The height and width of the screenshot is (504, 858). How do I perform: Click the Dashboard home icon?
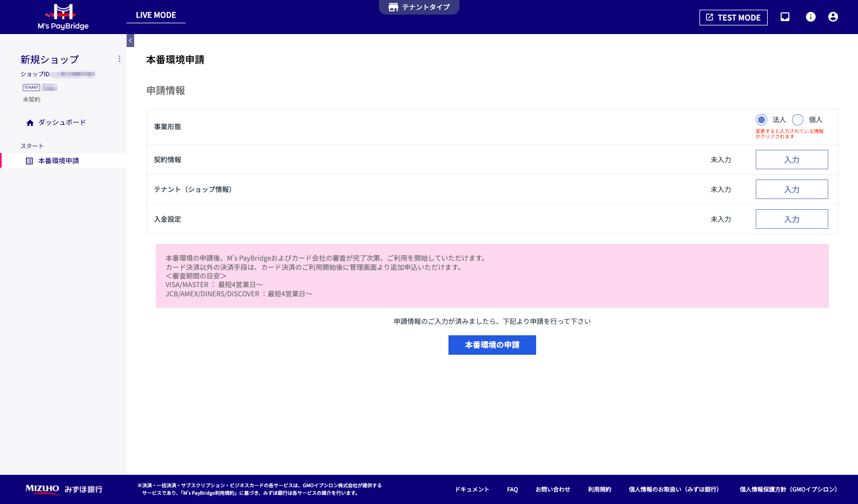pos(30,123)
